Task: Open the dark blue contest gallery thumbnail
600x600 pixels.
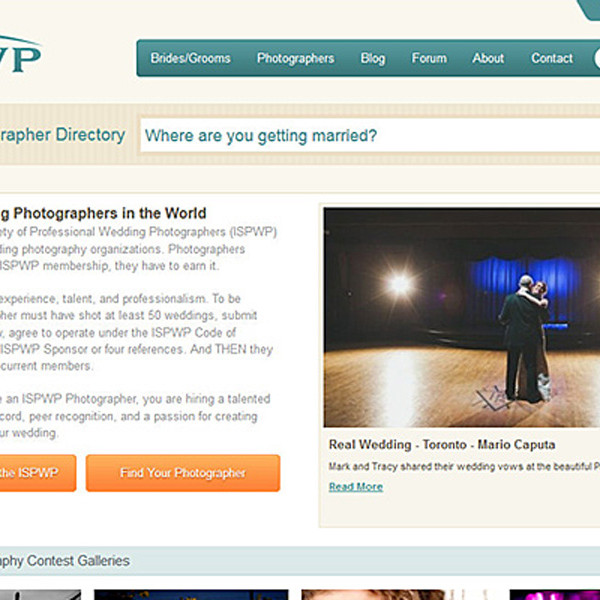Action: 191,595
